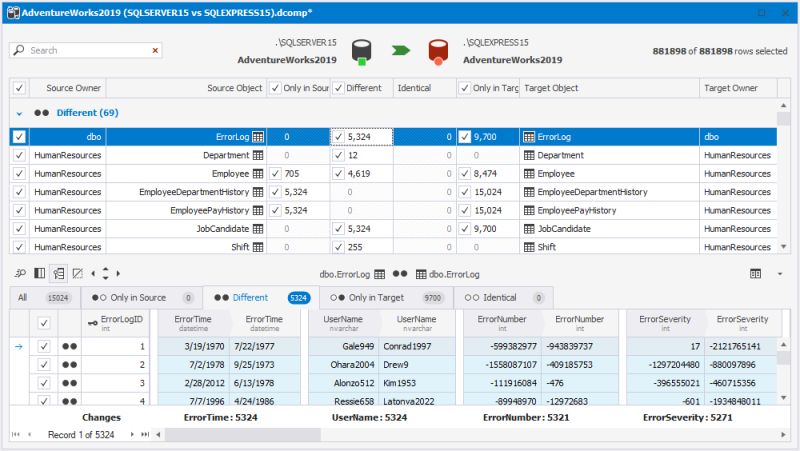
Task: Switch to Only in Source tab
Action: coord(142,297)
